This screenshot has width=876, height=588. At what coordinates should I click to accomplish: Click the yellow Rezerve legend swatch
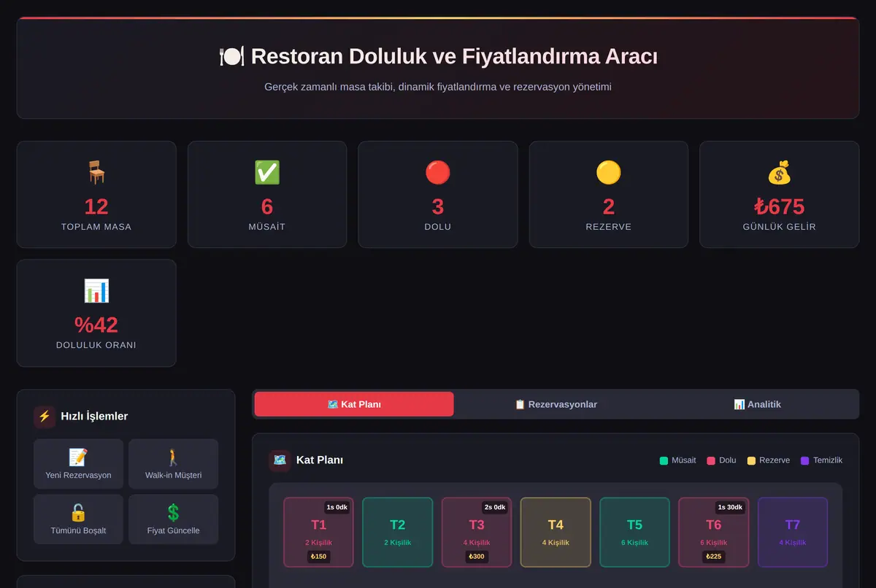[751, 461]
